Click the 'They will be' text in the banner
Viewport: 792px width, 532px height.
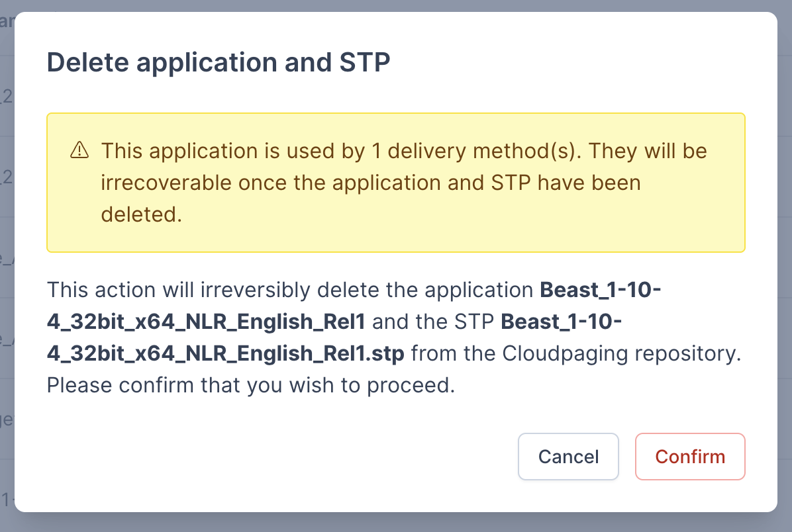[x=648, y=151]
